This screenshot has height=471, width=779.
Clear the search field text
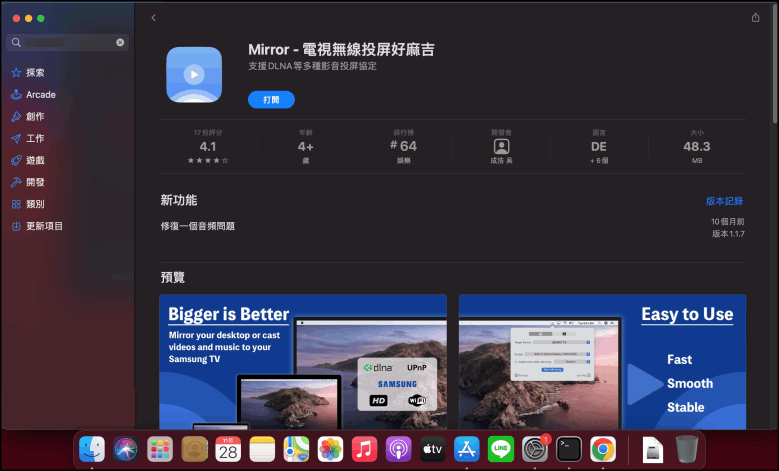[x=120, y=43]
